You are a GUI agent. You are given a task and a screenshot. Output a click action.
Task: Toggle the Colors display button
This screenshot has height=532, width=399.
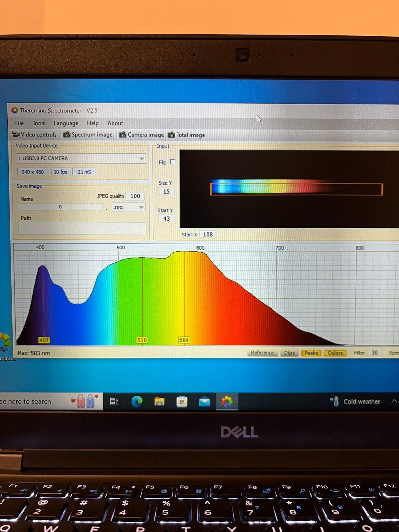click(335, 353)
